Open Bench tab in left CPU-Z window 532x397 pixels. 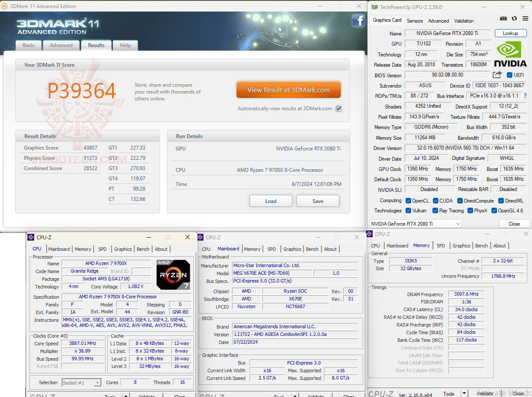(143, 249)
